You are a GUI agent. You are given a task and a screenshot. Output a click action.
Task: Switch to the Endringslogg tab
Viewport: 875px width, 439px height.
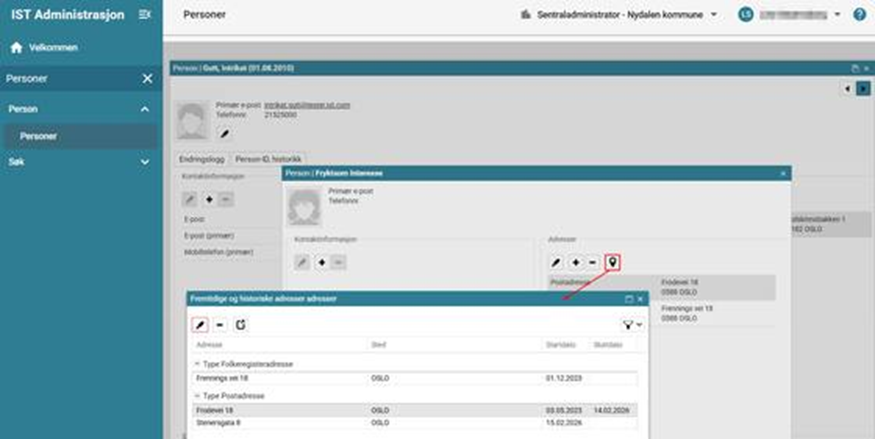tap(201, 158)
